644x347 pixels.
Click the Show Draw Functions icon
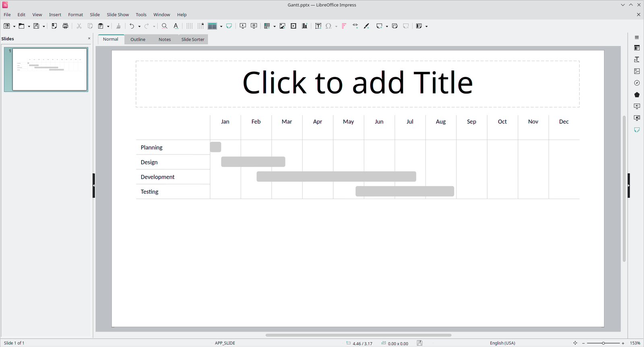pyautogui.click(x=366, y=26)
